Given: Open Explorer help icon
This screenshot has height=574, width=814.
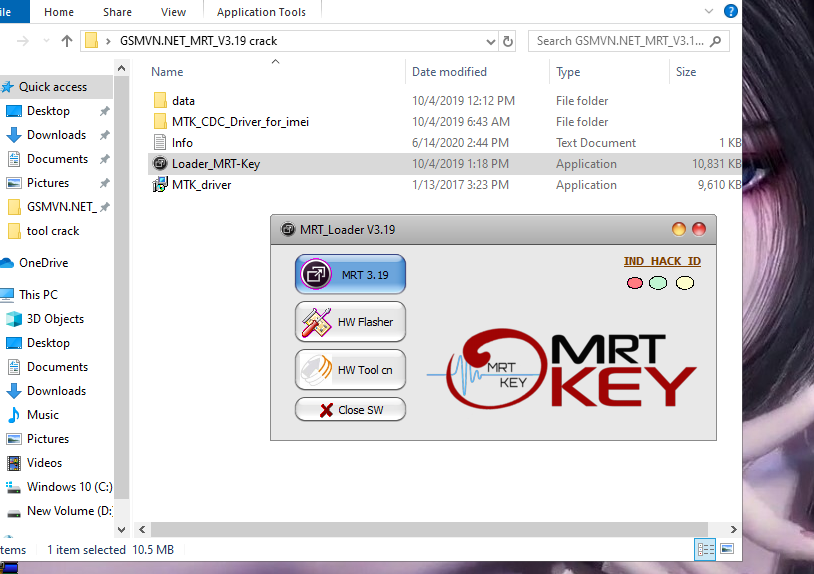Looking at the screenshot, I should 730,11.
